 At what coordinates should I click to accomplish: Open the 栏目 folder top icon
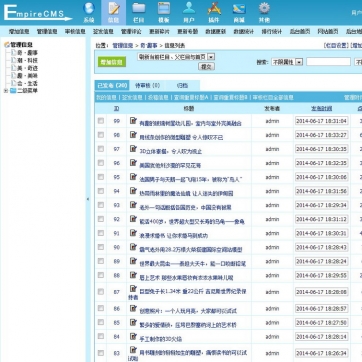click(139, 13)
